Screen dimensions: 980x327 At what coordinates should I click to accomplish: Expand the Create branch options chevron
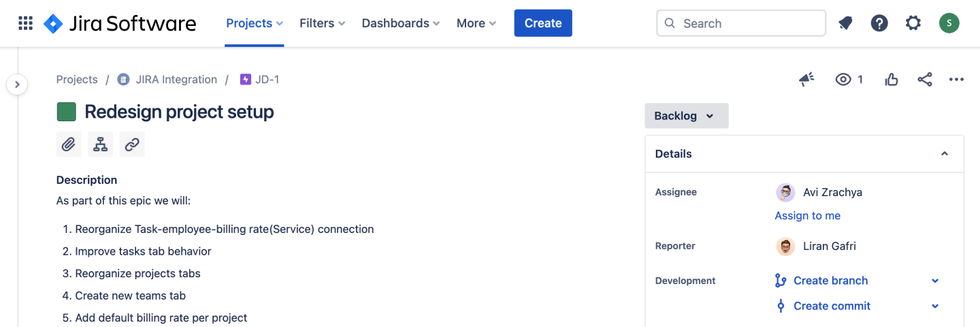[x=935, y=281]
